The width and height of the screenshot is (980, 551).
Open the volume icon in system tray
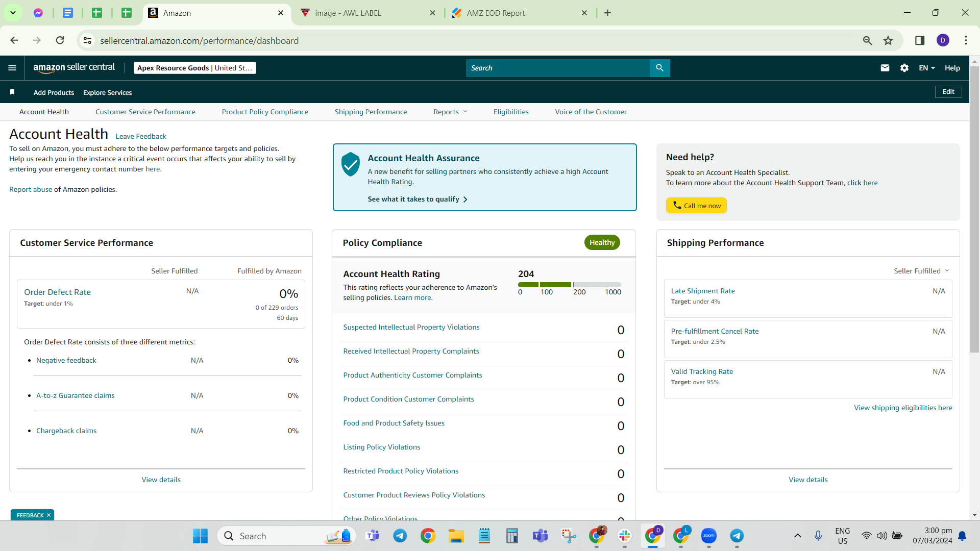881,536
